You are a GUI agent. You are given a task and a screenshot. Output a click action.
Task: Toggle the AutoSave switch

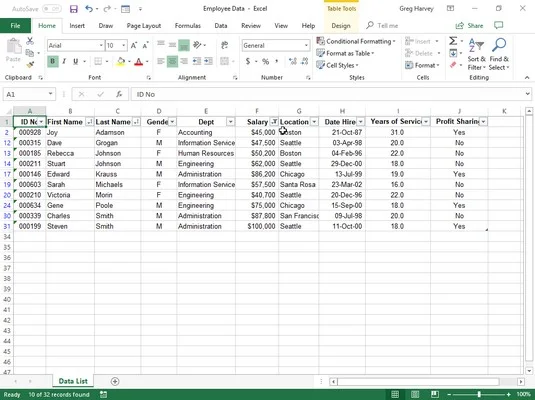(x=52, y=9)
